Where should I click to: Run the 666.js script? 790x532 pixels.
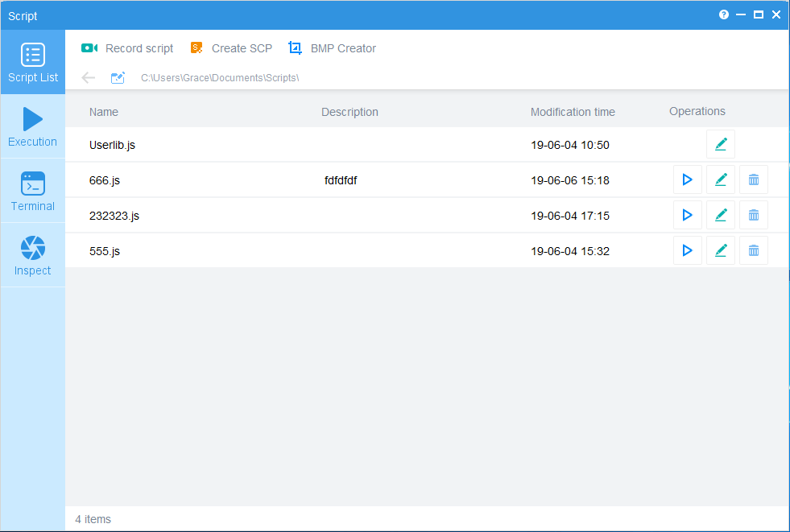[x=687, y=179]
